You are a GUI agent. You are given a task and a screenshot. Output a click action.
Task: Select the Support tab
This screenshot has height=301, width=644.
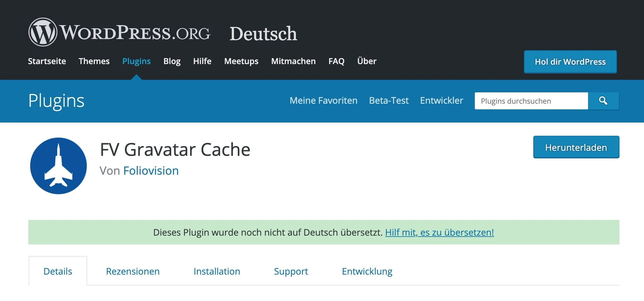(x=291, y=271)
